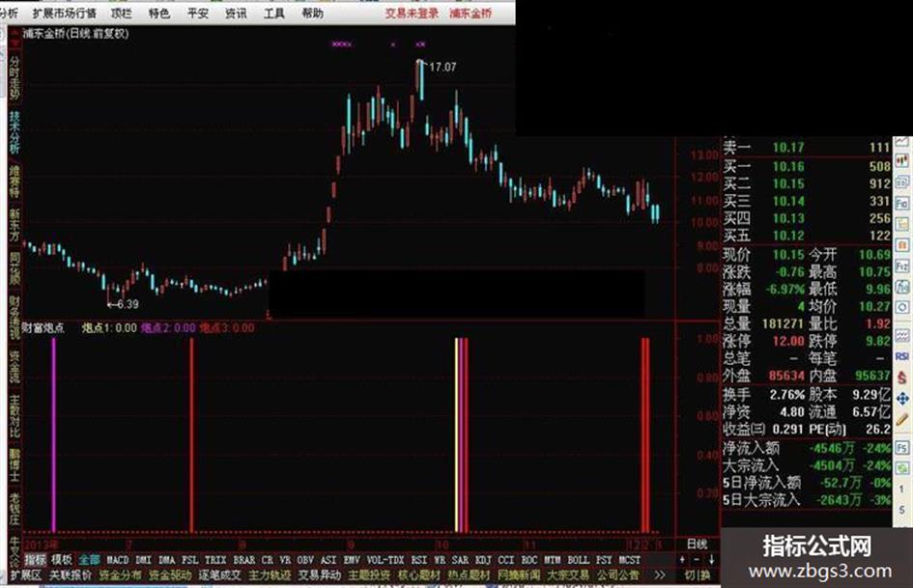Click the blue four-way move arrows icon
Screen dimensions: 913x588
[x=902, y=398]
